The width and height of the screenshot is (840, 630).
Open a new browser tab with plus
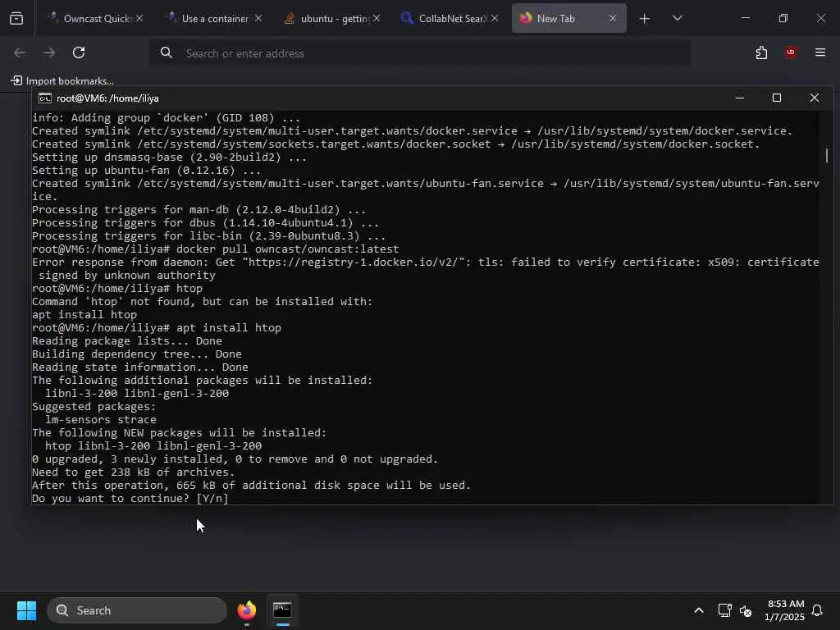point(645,19)
